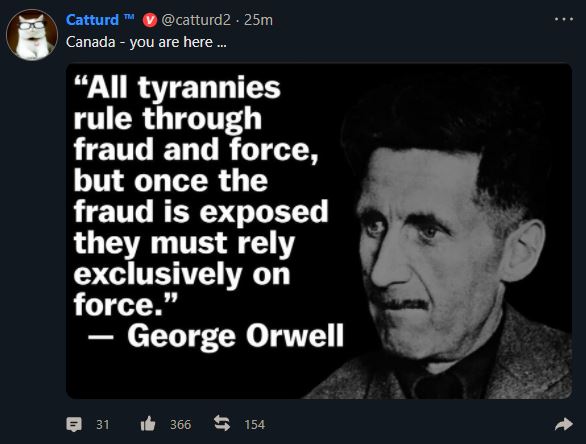The height and width of the screenshot is (444, 586).
Task: Click the George Orwell attribution in image
Action: point(216,336)
